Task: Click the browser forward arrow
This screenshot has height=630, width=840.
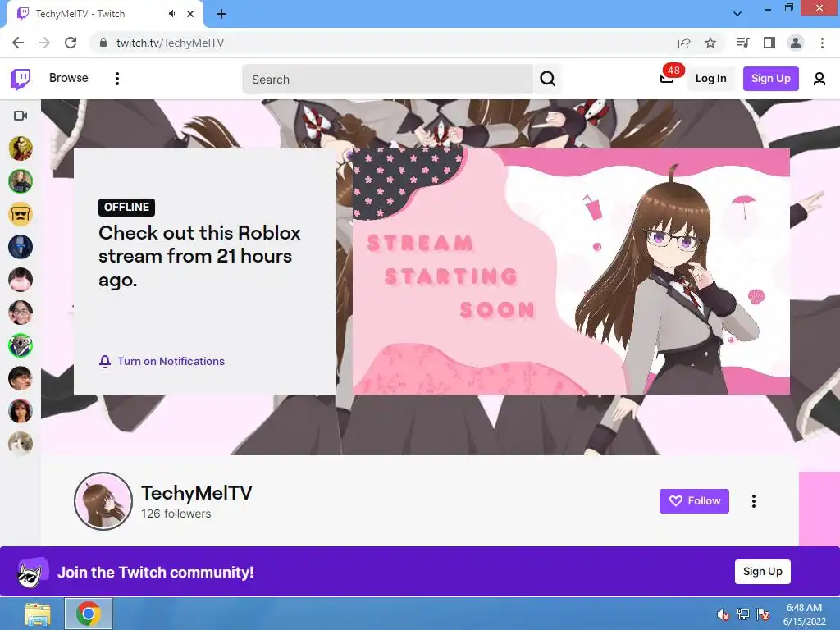Action: pos(44,43)
